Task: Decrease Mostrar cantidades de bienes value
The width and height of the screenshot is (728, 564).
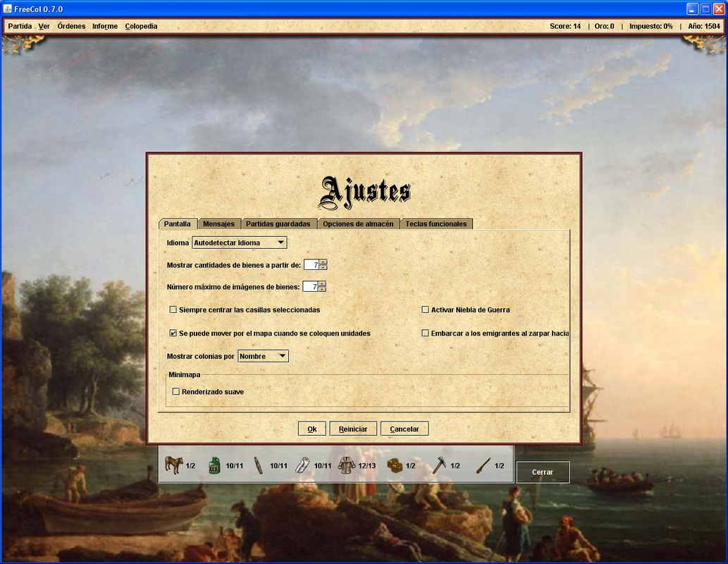Action: point(323,268)
